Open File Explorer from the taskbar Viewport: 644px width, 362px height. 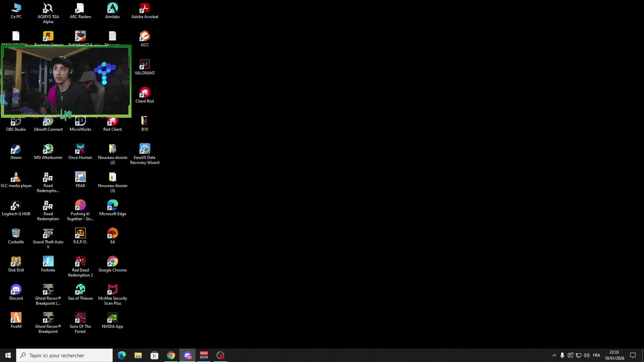(138, 355)
